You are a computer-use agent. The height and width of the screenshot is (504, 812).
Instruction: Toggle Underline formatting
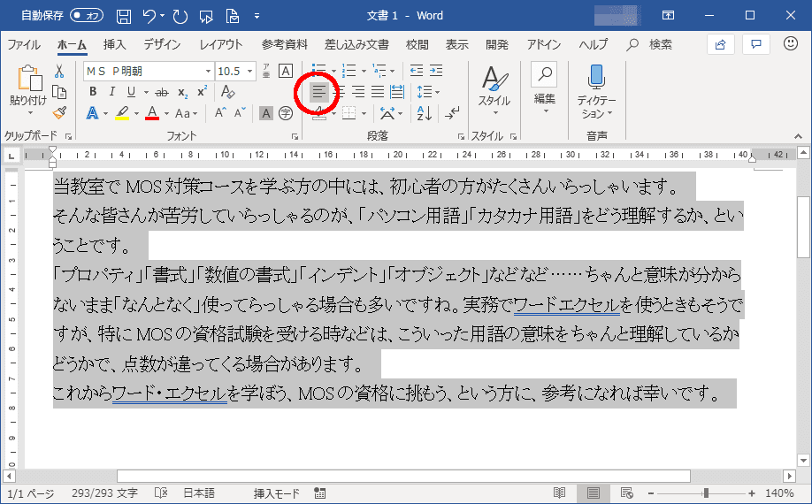[x=131, y=92]
